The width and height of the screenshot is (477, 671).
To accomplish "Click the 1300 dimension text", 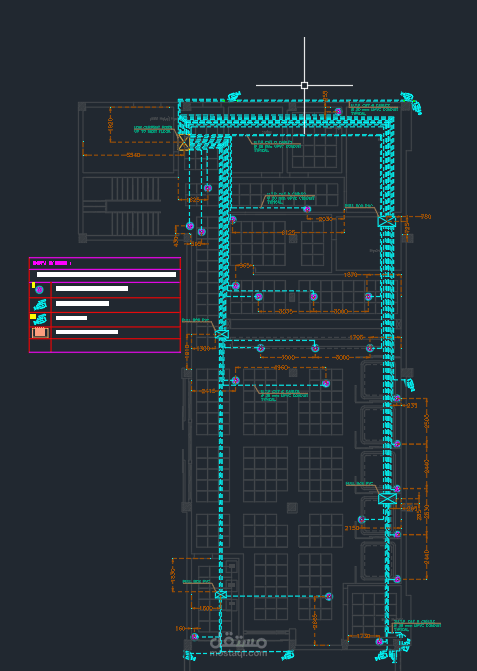I will point(203,349).
